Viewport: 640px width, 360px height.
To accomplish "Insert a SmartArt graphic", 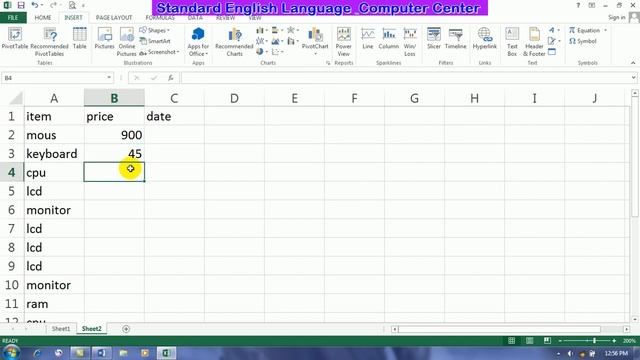I will coord(155,41).
